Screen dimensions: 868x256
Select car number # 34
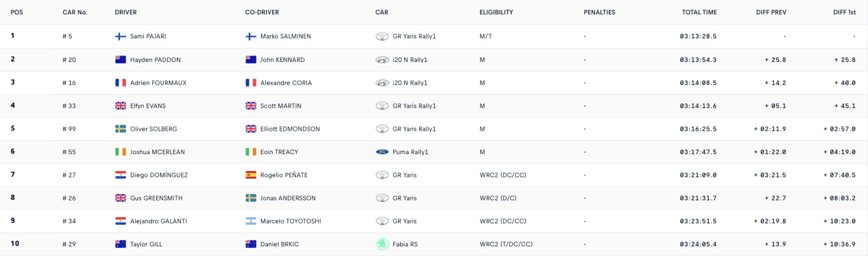point(69,221)
